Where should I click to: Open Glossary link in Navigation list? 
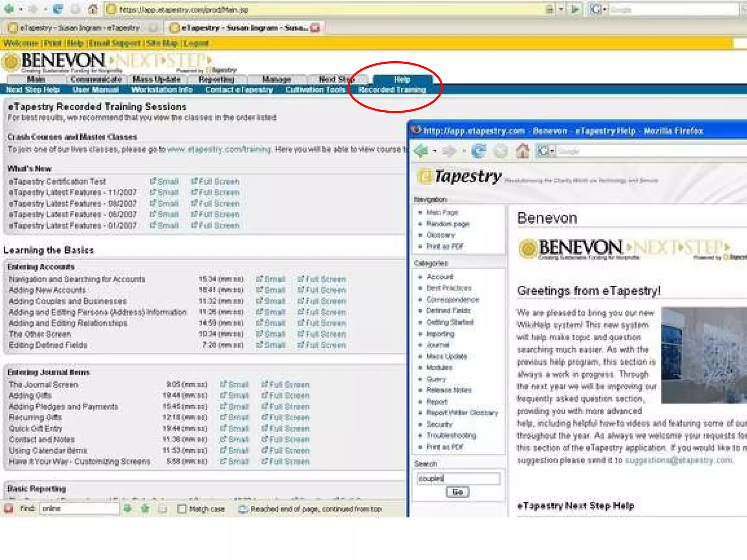pos(441,235)
